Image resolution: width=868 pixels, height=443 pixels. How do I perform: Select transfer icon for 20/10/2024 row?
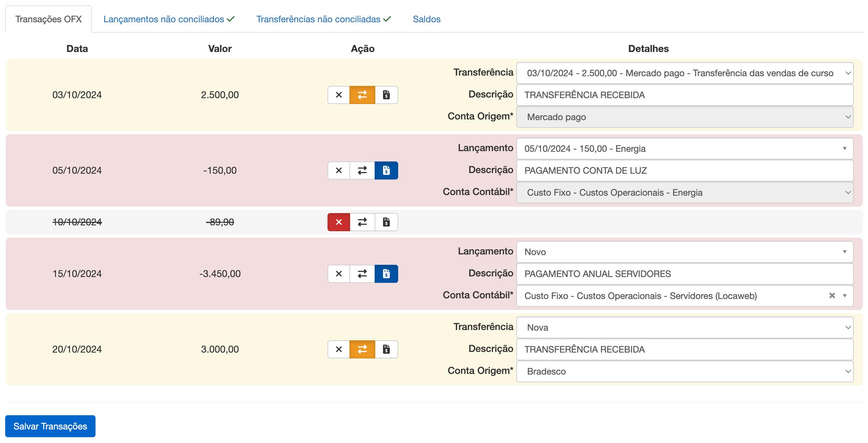[362, 349]
